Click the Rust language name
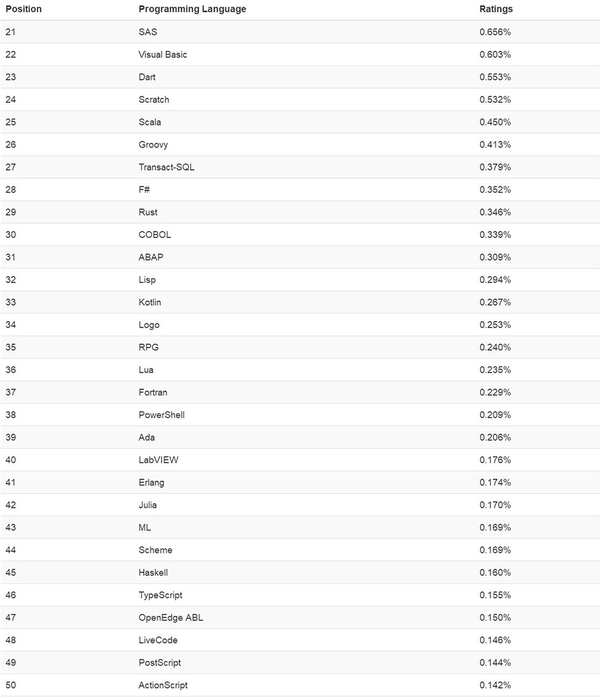Viewport: 600px width, 698px height. click(148, 212)
